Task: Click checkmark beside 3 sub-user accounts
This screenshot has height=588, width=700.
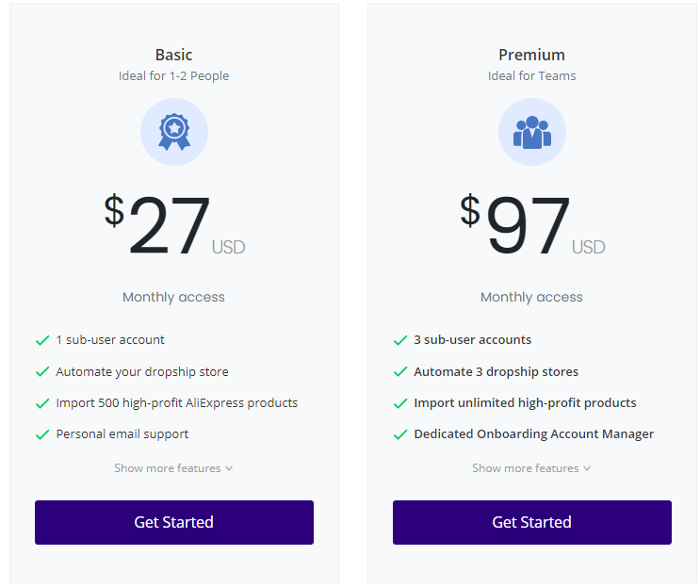Action: 400,340
